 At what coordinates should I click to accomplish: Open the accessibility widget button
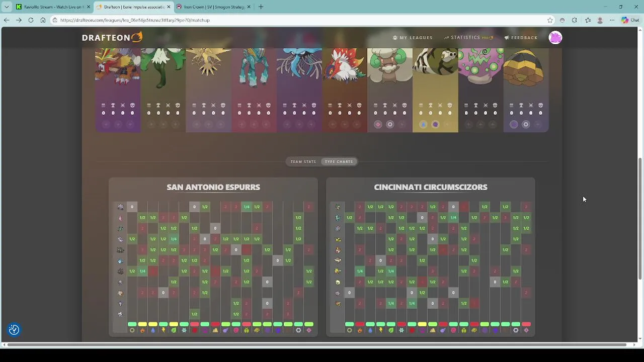[x=14, y=330]
